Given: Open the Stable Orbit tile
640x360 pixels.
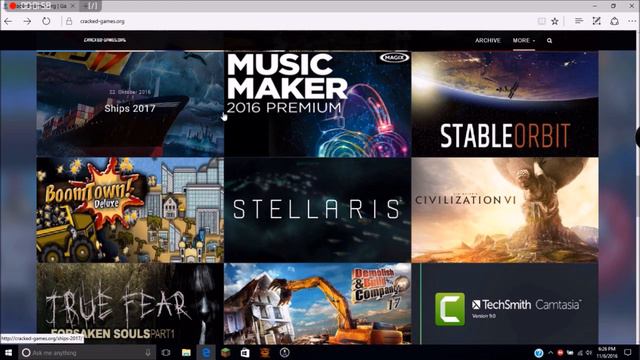Looking at the screenshot, I should pos(505,104).
